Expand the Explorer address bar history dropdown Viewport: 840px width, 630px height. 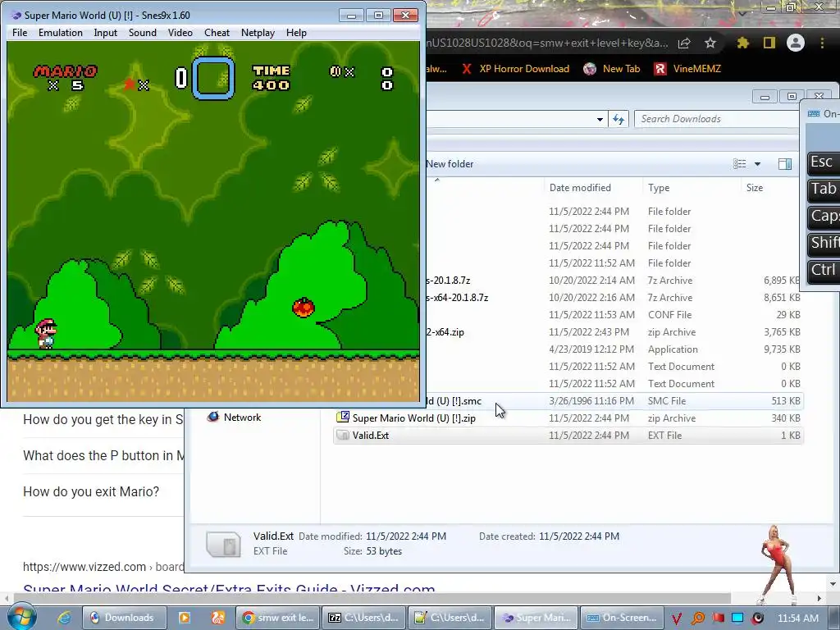click(600, 119)
